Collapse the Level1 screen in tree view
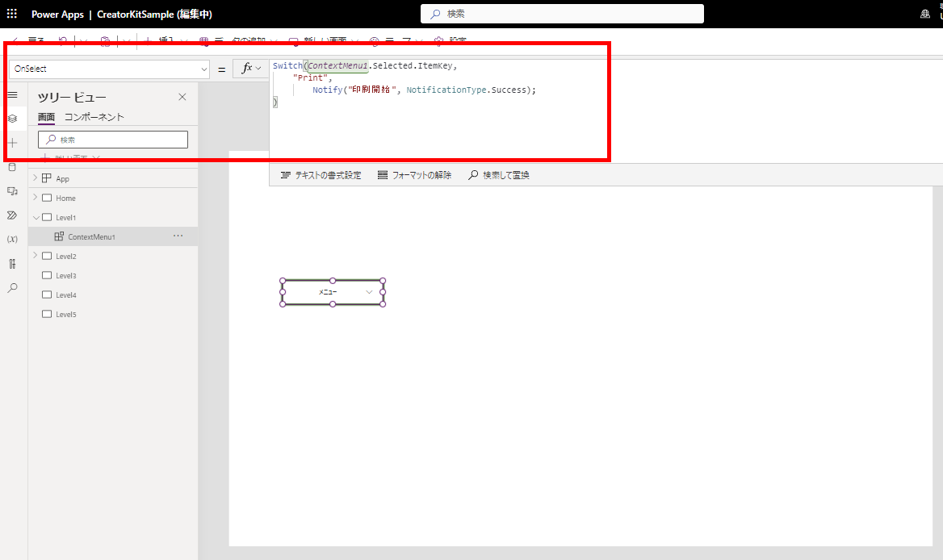Image resolution: width=943 pixels, height=560 pixels. [36, 216]
